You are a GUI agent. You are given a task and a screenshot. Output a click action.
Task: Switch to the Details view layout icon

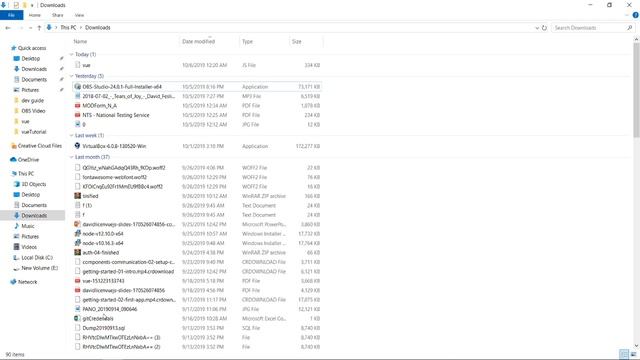tap(624, 354)
